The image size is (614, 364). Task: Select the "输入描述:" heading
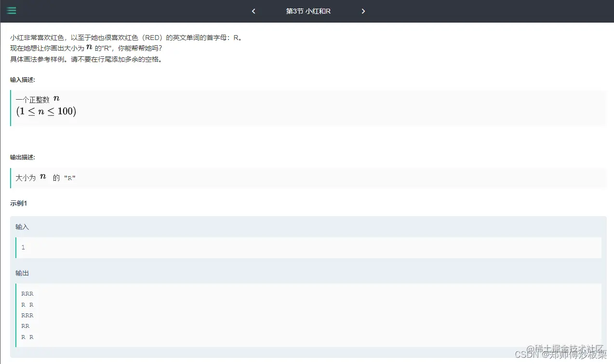tap(23, 80)
